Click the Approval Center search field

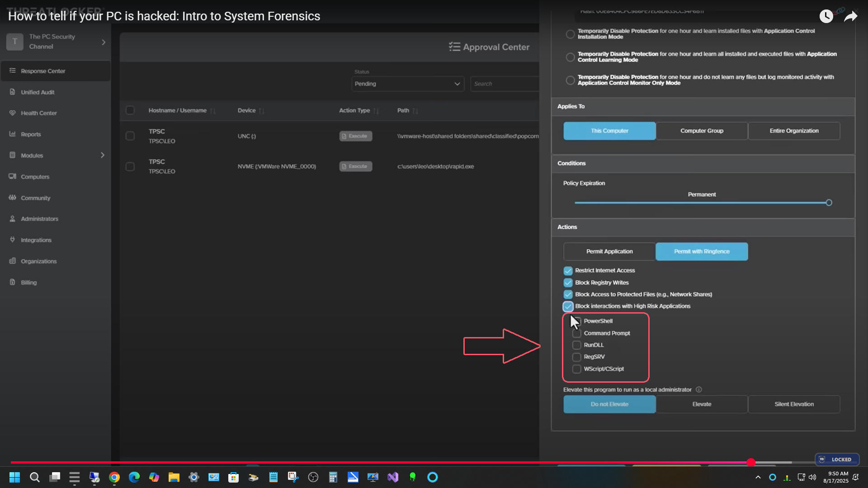point(504,84)
